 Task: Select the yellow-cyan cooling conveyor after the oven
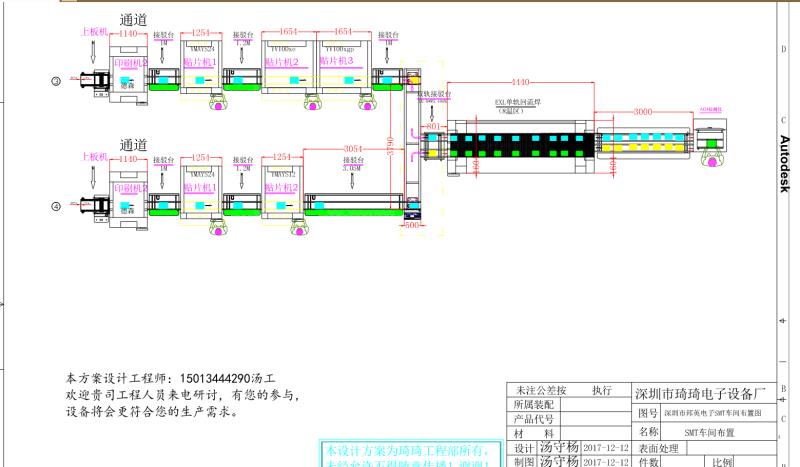pos(645,147)
